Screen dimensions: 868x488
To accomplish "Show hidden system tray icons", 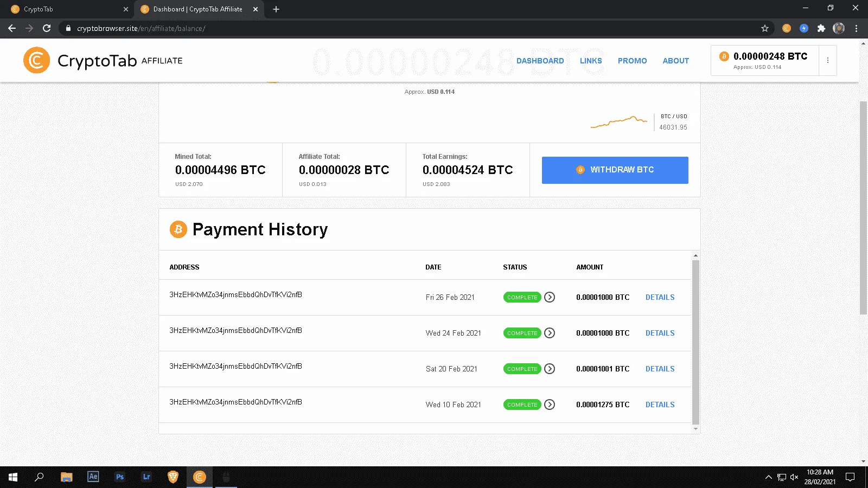I will click(x=768, y=477).
